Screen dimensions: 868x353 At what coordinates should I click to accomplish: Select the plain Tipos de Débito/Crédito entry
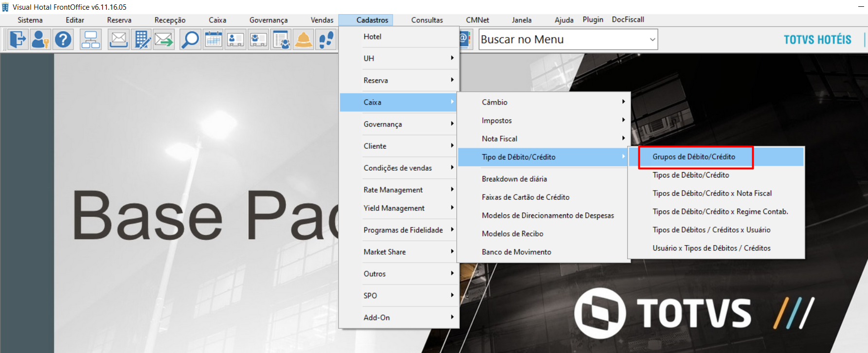click(x=716, y=175)
